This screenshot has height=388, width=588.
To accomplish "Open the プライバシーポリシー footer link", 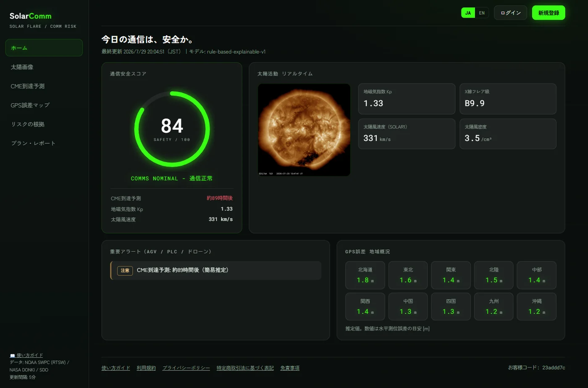I will 186,368.
